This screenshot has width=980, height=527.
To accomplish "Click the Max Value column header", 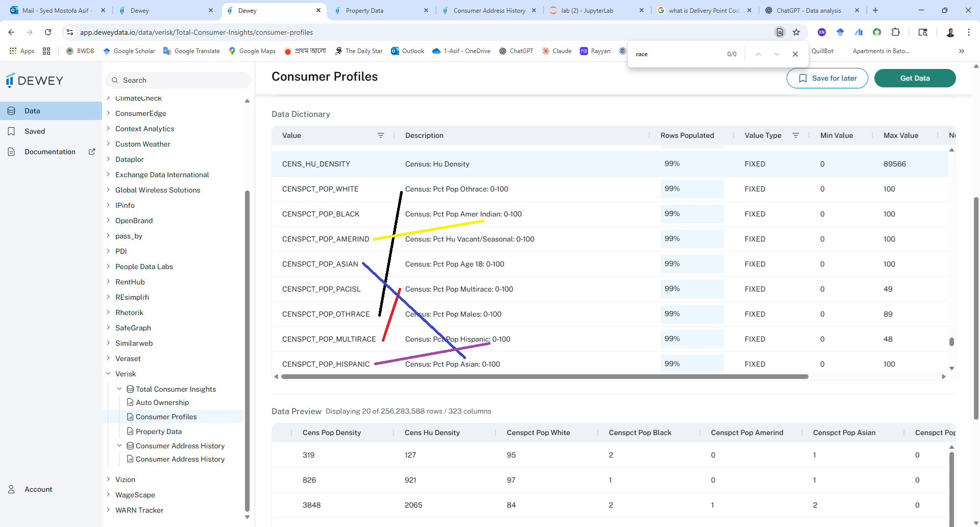I will [x=900, y=135].
